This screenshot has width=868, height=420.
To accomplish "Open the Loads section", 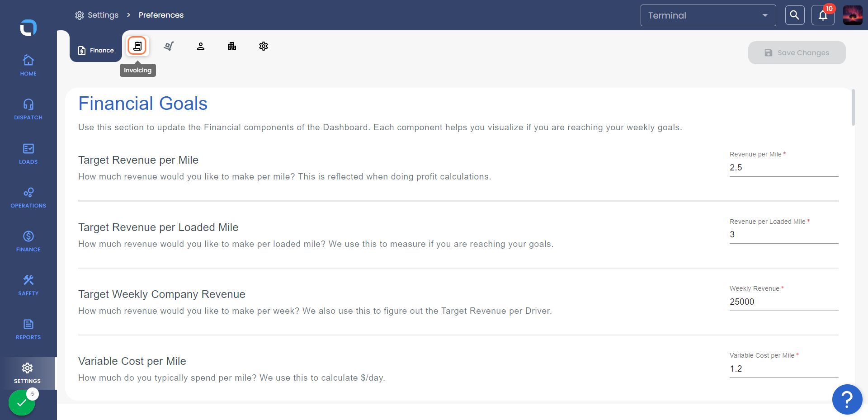I will (x=28, y=154).
